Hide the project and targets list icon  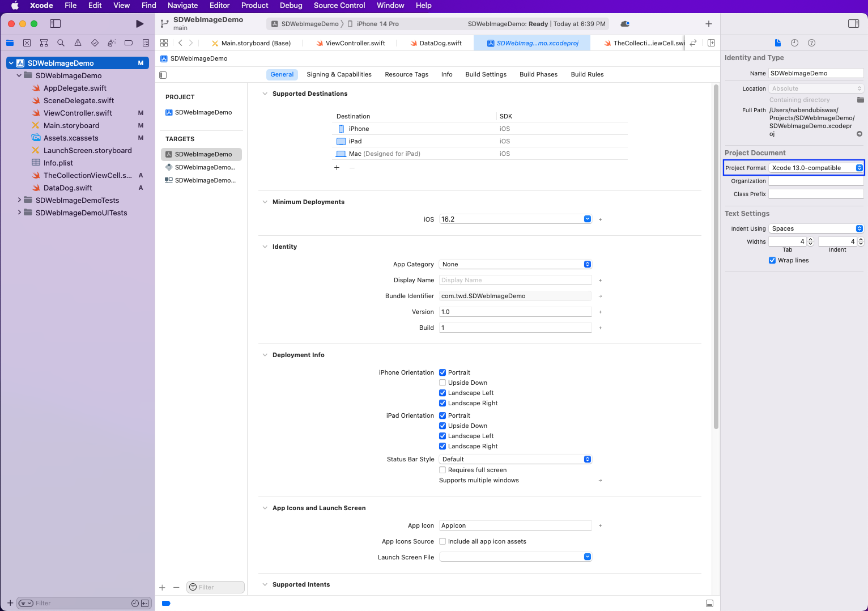pos(163,75)
